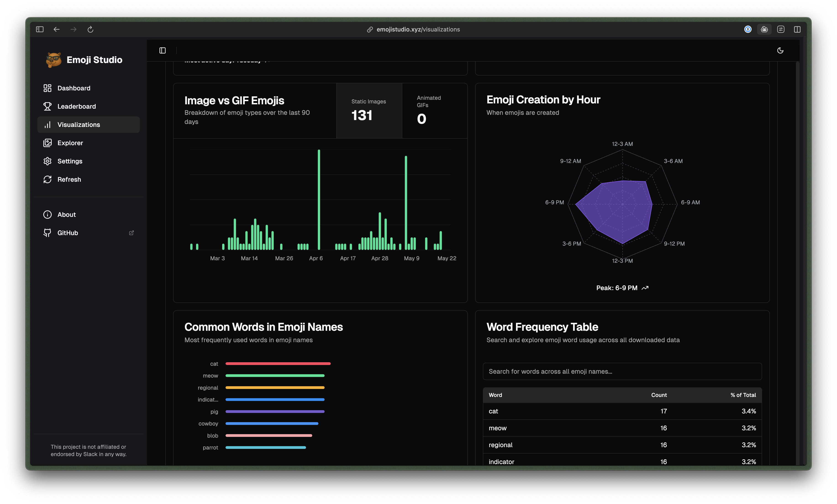Open the Explorer gallery page
The height and width of the screenshot is (504, 837).
[70, 143]
